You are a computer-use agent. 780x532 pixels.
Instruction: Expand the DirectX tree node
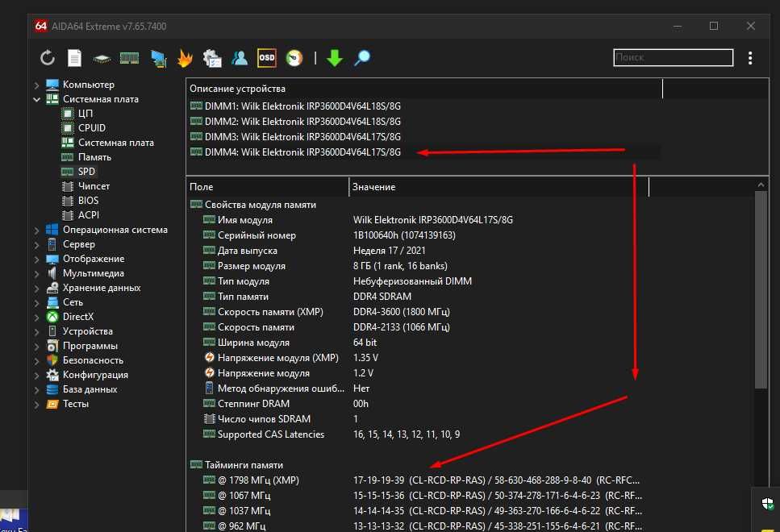pos(36,318)
